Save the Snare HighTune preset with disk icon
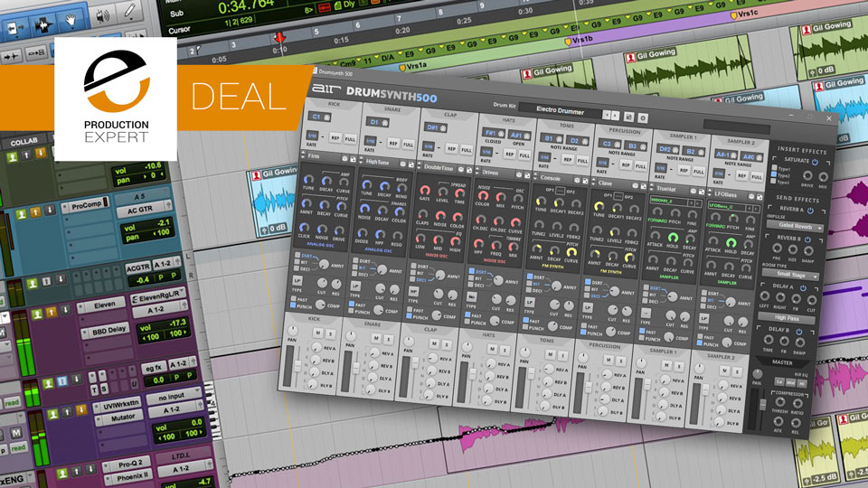This screenshot has width=868, height=488. pos(411,164)
